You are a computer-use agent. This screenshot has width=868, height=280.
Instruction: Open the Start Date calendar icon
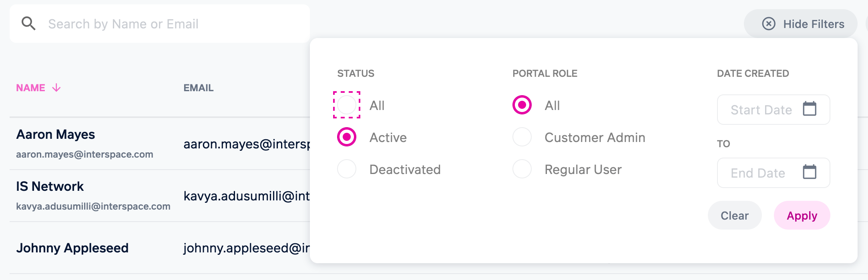pyautogui.click(x=810, y=109)
